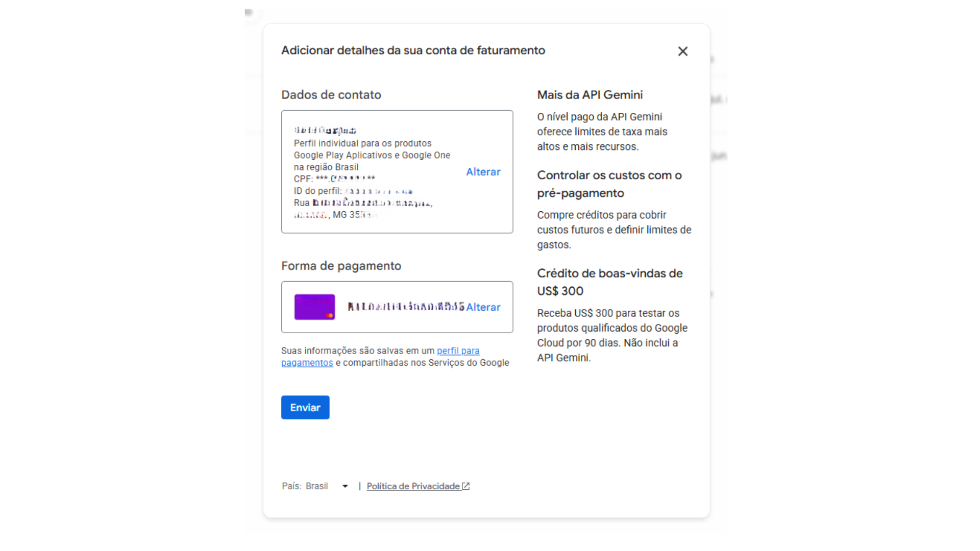Click the dialog title 'Adicionar detalhes da sua conta de faturamento'
Image resolution: width=980 pixels, height=551 pixels.
[413, 51]
